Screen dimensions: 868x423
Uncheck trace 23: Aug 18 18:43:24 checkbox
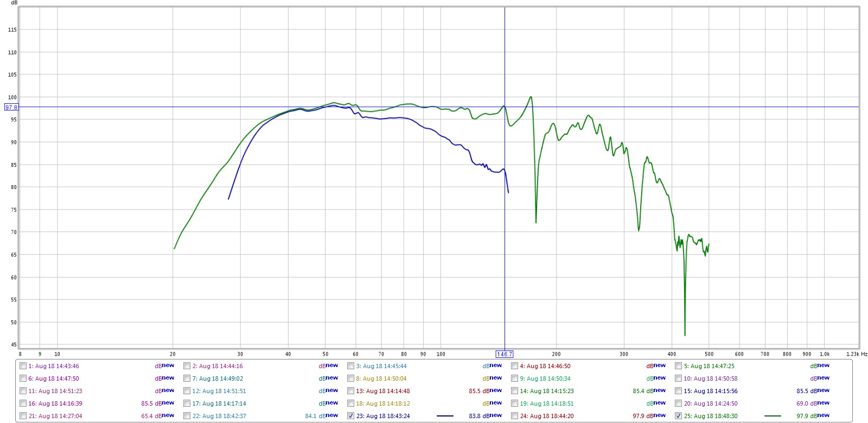pyautogui.click(x=350, y=415)
